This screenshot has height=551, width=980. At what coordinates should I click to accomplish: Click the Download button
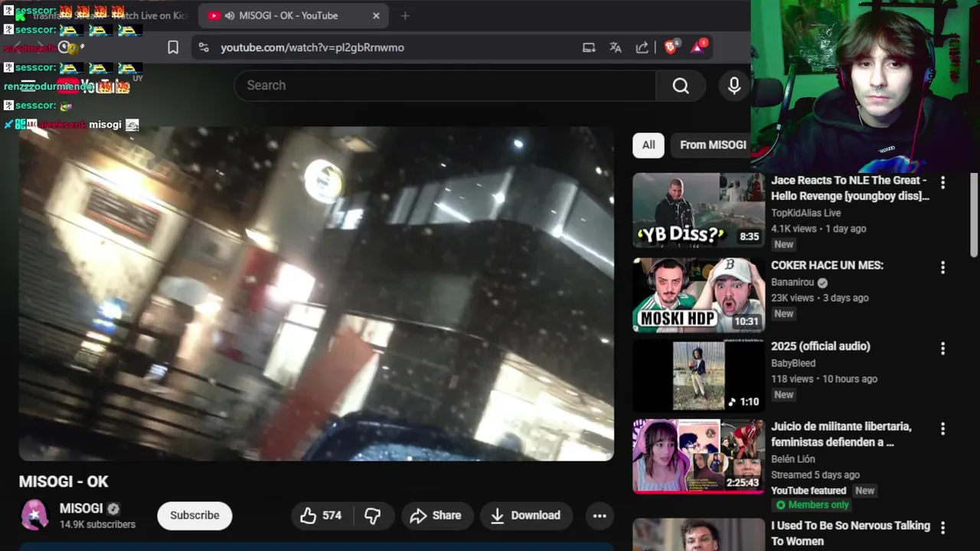(525, 516)
